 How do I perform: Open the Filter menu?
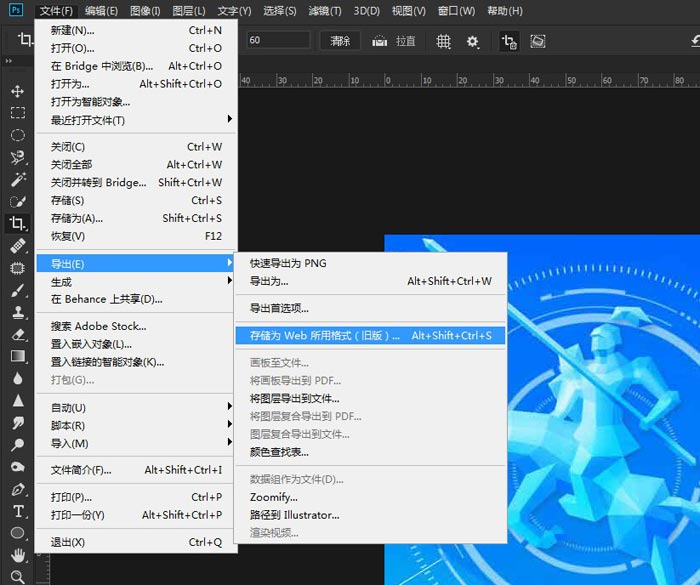coord(325,11)
